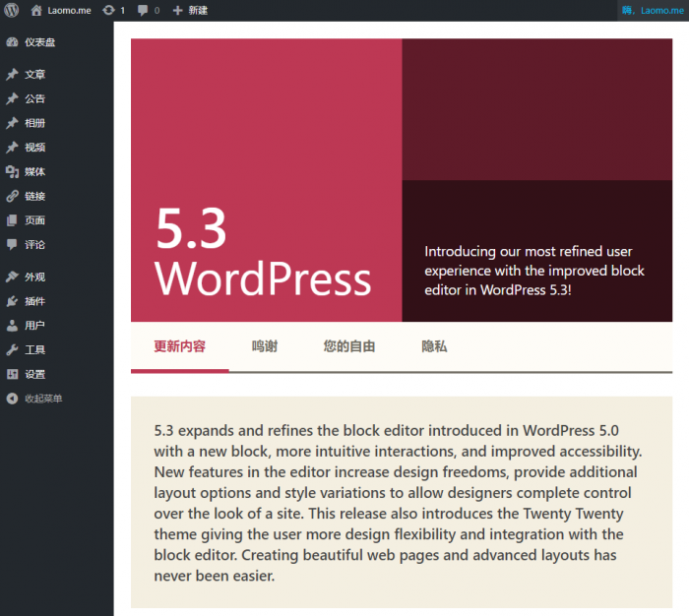Click the 链接 chain link icon
Image resolution: width=689 pixels, height=616 pixels.
(x=12, y=196)
